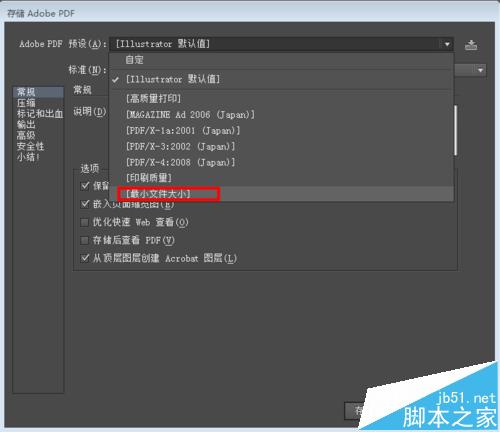
Task: Click the preset list scrollbar
Action: pos(455,130)
